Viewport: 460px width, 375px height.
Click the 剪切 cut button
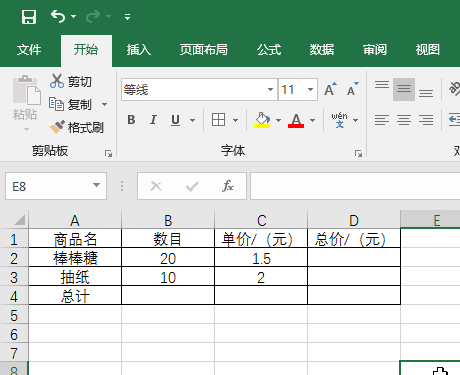[71, 81]
